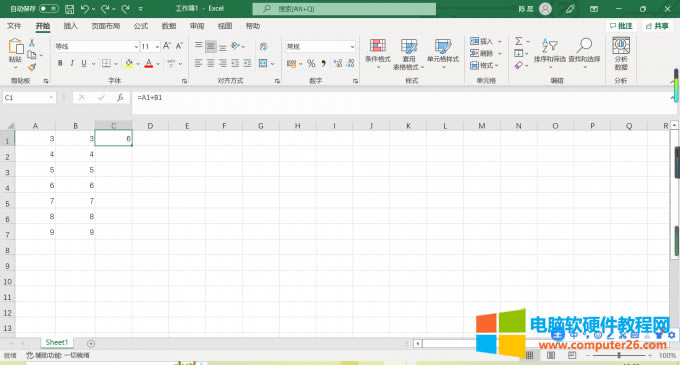Viewport: 680px width, 365px height.
Task: Click the Merge and Center icon
Action: coord(263,63)
